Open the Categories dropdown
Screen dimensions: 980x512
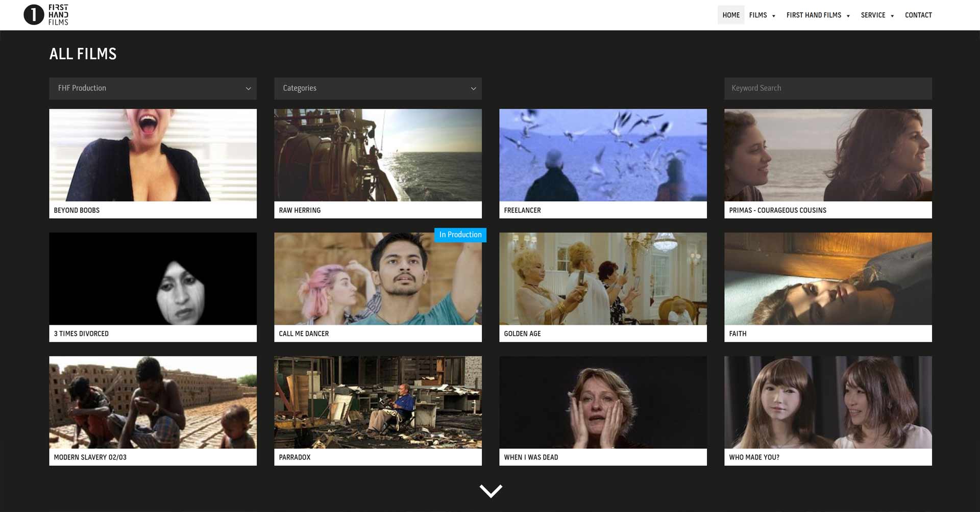coord(378,88)
